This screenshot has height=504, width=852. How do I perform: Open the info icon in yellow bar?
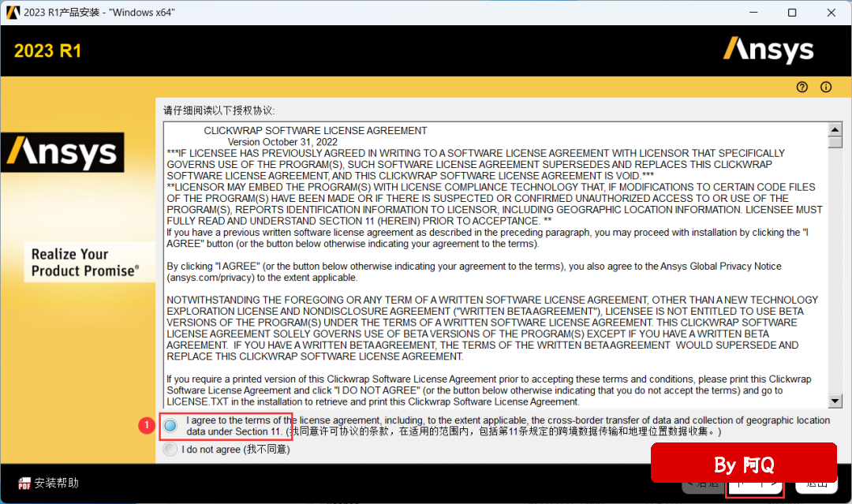click(x=826, y=88)
